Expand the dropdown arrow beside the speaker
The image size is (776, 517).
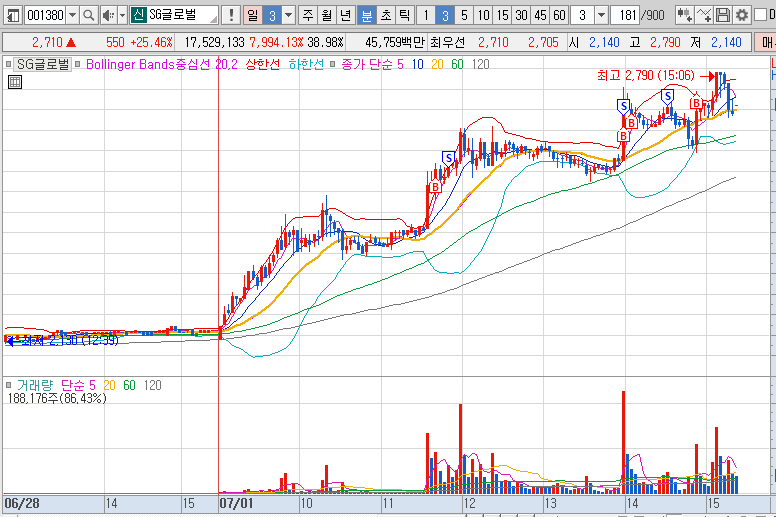point(122,15)
